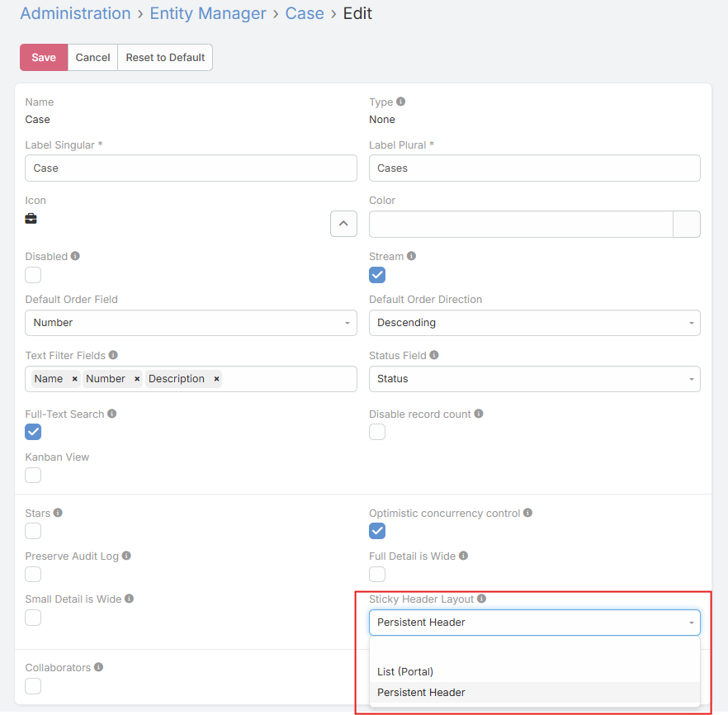Viewport: 728px width, 715px height.
Task: Click the info icon next to Type
Action: coord(401,102)
